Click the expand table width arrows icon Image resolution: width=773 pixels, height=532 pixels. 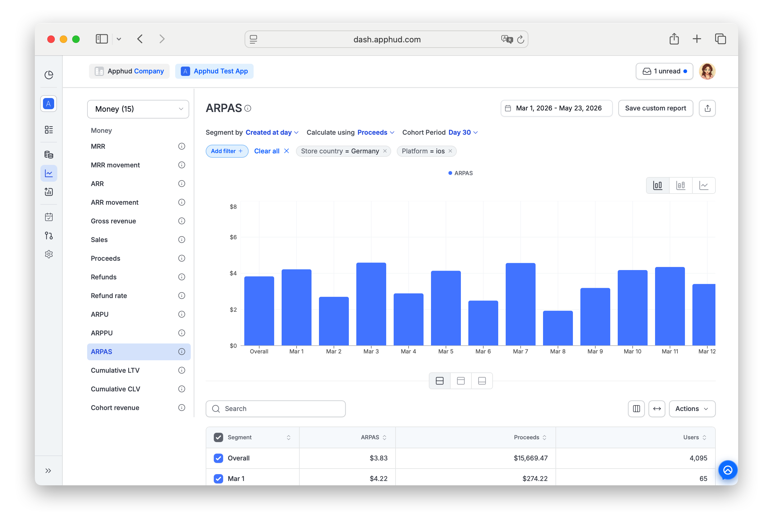tap(657, 409)
